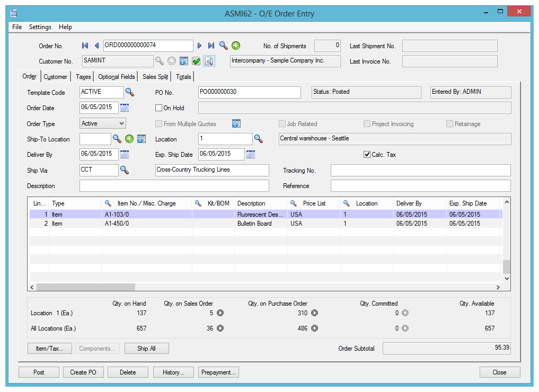
Task: Click the Ship Via finder magnifier
Action: pos(124,170)
